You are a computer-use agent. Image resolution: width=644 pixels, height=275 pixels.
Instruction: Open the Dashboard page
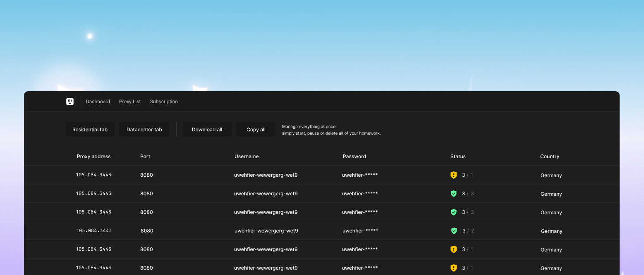pos(98,101)
